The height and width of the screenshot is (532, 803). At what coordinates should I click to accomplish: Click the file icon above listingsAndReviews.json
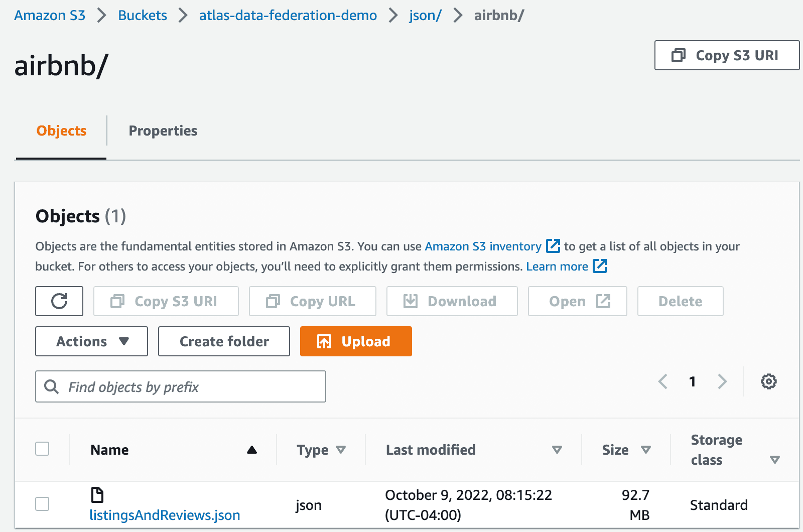tap(97, 495)
